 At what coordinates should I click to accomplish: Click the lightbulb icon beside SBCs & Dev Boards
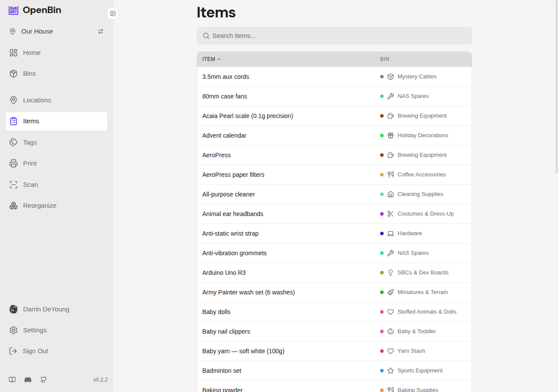tap(390, 272)
